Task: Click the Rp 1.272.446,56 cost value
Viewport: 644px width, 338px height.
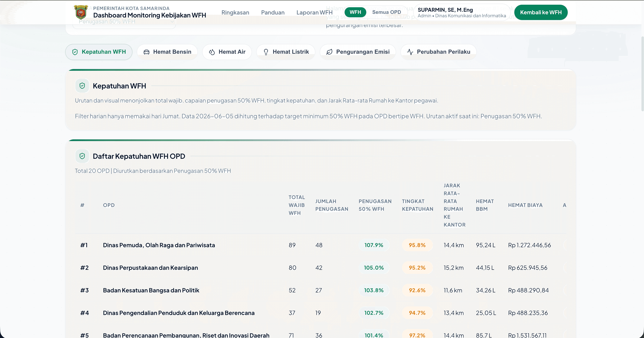Action: (529, 245)
